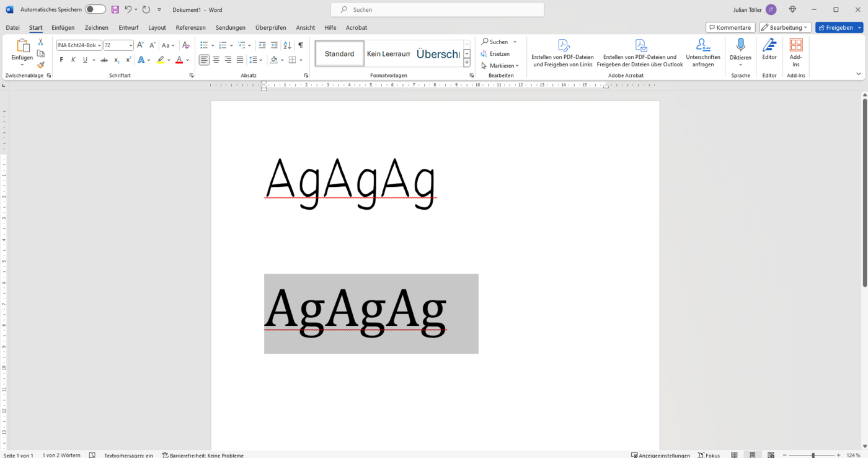
Task: Click the Add-Ins grid icon
Action: point(796,45)
